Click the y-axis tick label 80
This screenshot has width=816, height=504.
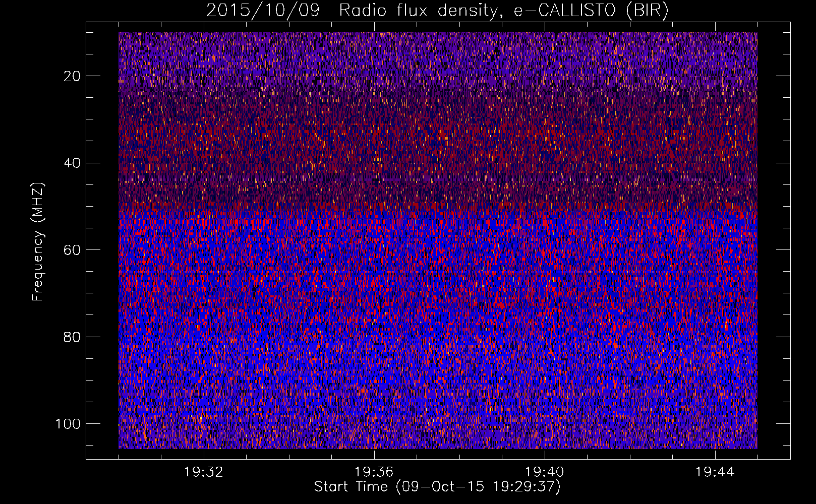coord(72,337)
